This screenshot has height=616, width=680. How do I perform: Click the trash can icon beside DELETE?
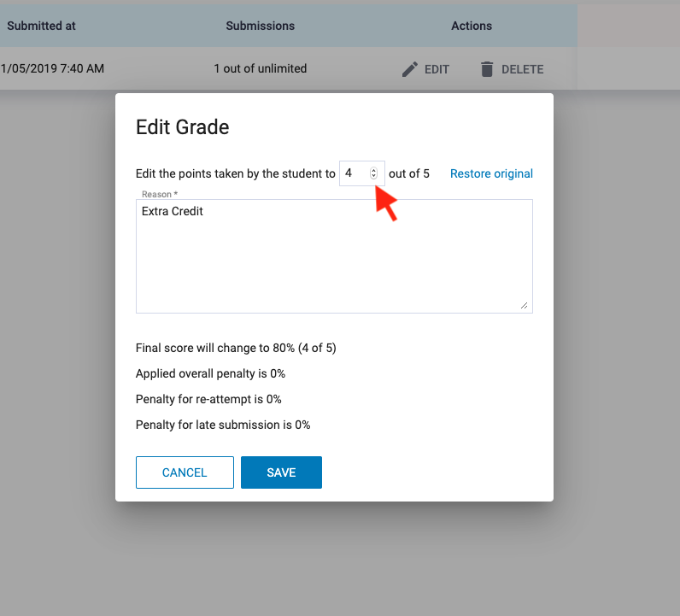(487, 69)
